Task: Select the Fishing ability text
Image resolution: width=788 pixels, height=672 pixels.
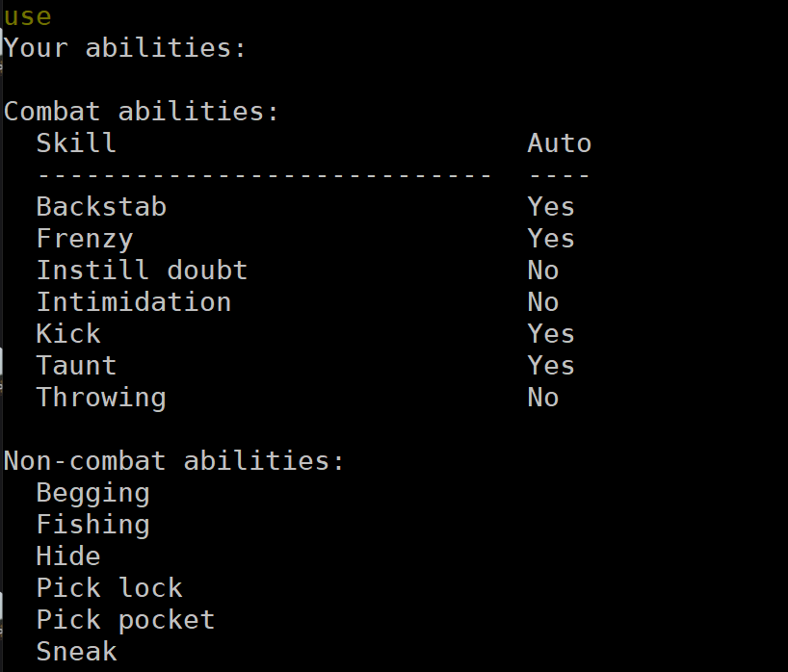Action: [93, 525]
